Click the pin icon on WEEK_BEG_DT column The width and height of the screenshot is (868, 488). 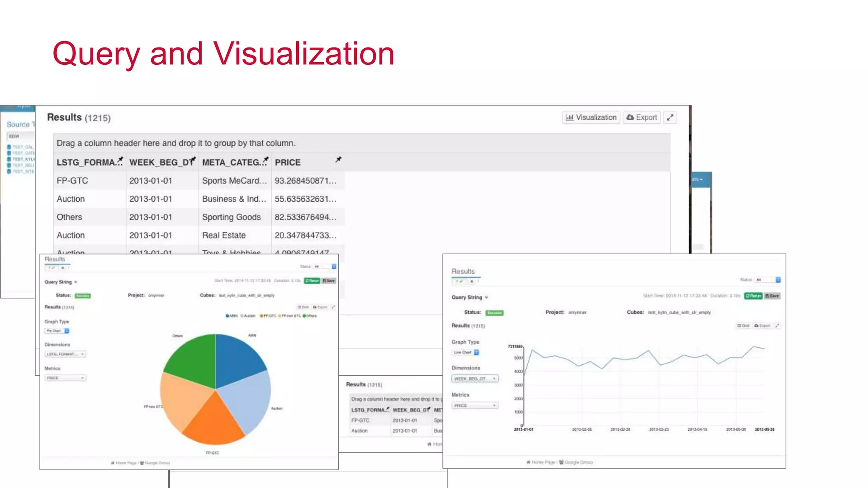pos(193,160)
